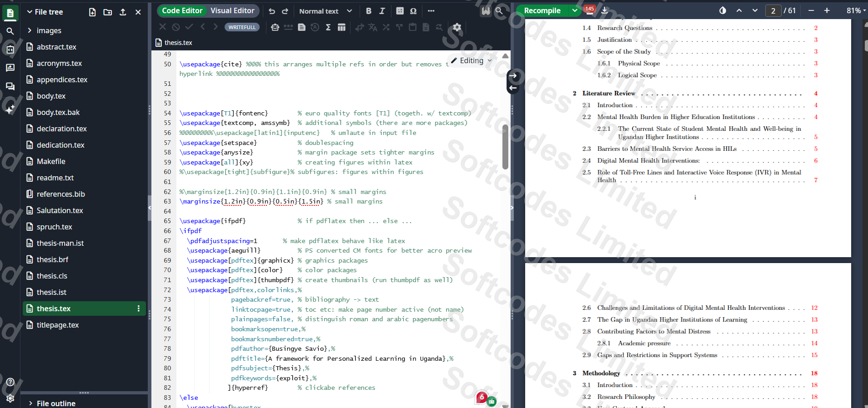The height and width of the screenshot is (408, 868).
Task: Download the compiled PDF
Action: point(605,10)
